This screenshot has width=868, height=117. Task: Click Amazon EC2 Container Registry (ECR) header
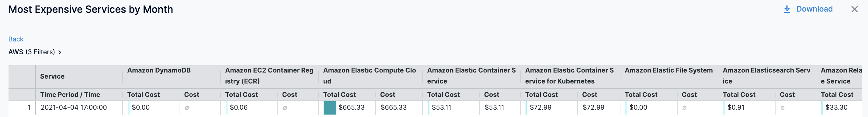point(269,76)
